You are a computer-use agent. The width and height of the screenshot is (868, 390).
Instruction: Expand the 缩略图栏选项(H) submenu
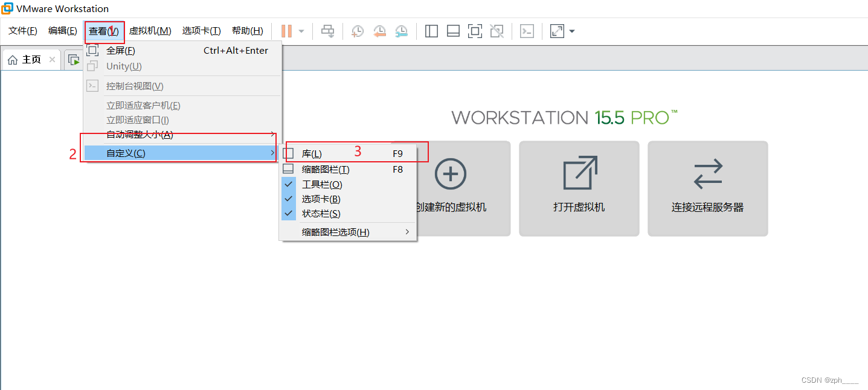(348, 232)
